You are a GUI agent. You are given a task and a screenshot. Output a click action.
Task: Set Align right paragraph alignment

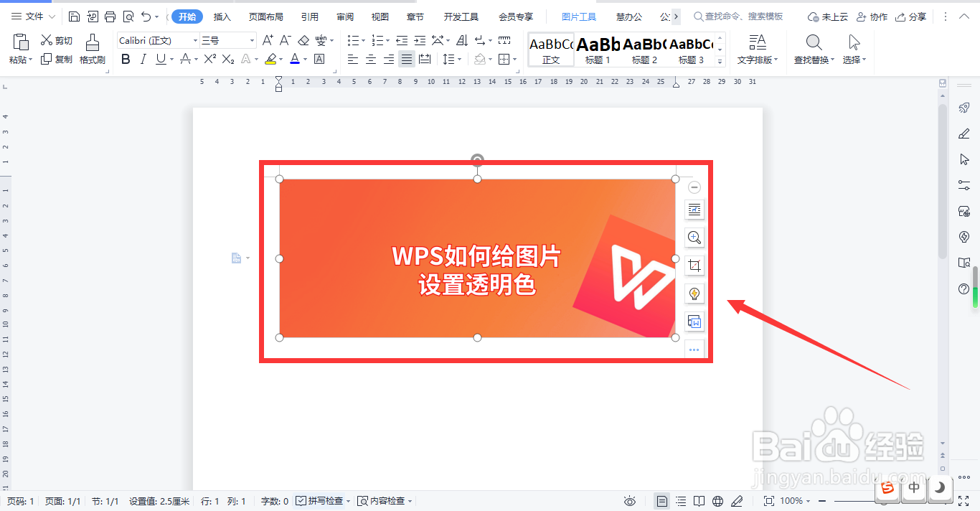tap(389, 59)
